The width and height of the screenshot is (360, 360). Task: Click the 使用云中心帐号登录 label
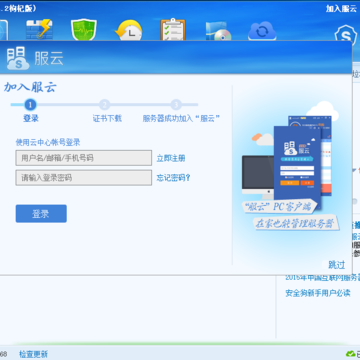click(x=48, y=143)
